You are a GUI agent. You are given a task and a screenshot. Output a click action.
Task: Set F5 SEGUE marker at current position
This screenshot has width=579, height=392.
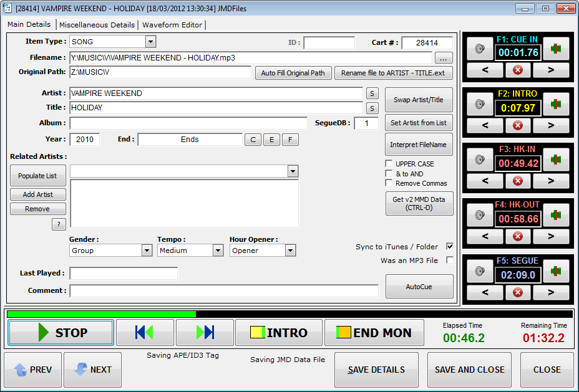pos(556,272)
